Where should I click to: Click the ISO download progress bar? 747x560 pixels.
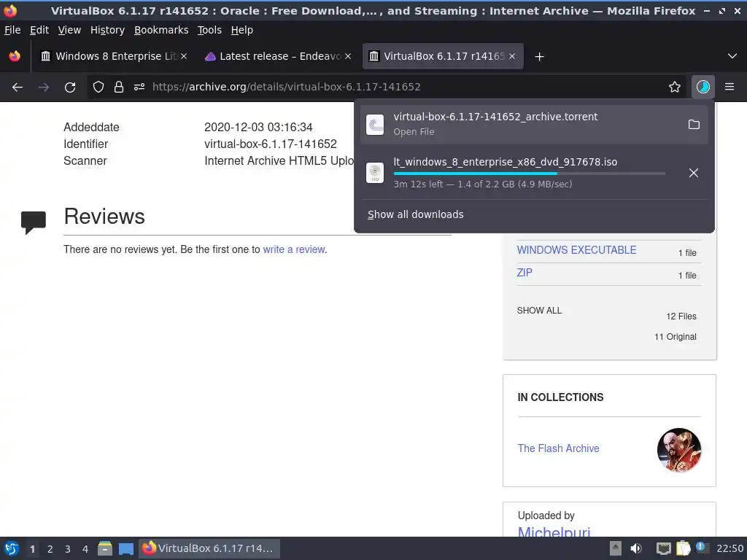click(530, 174)
